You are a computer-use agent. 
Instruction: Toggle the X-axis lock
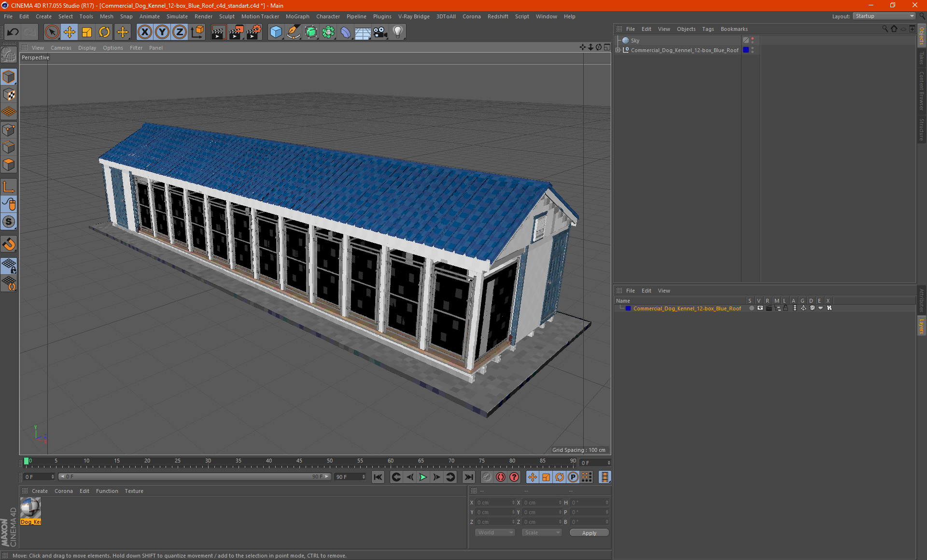[x=144, y=32]
